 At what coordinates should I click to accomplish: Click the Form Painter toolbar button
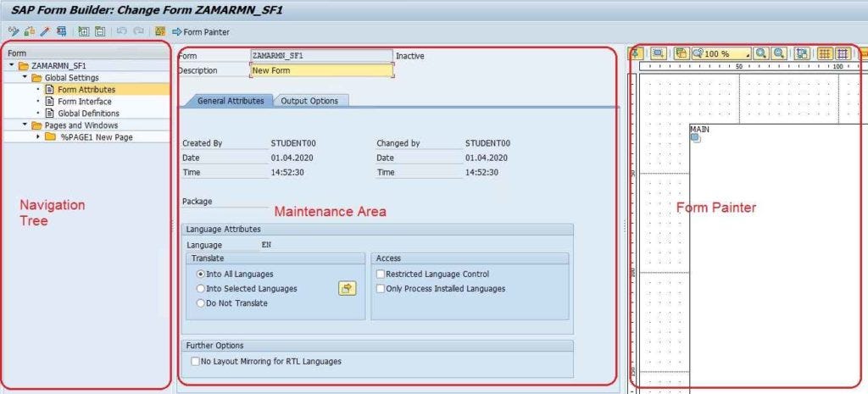[201, 32]
